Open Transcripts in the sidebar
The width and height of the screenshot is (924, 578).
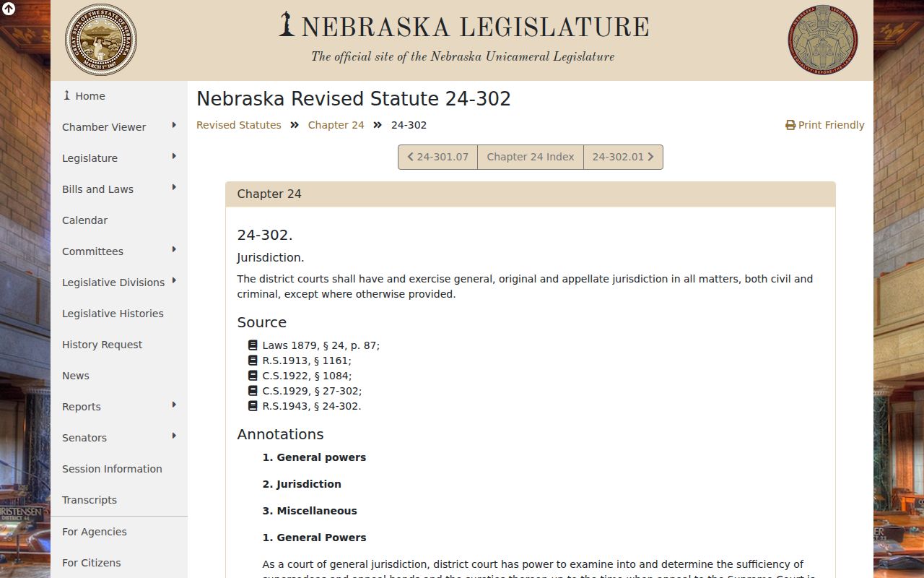click(119, 500)
